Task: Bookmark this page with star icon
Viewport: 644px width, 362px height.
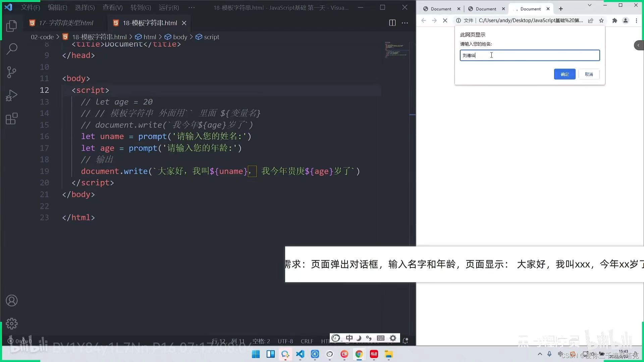Action: (x=601, y=20)
